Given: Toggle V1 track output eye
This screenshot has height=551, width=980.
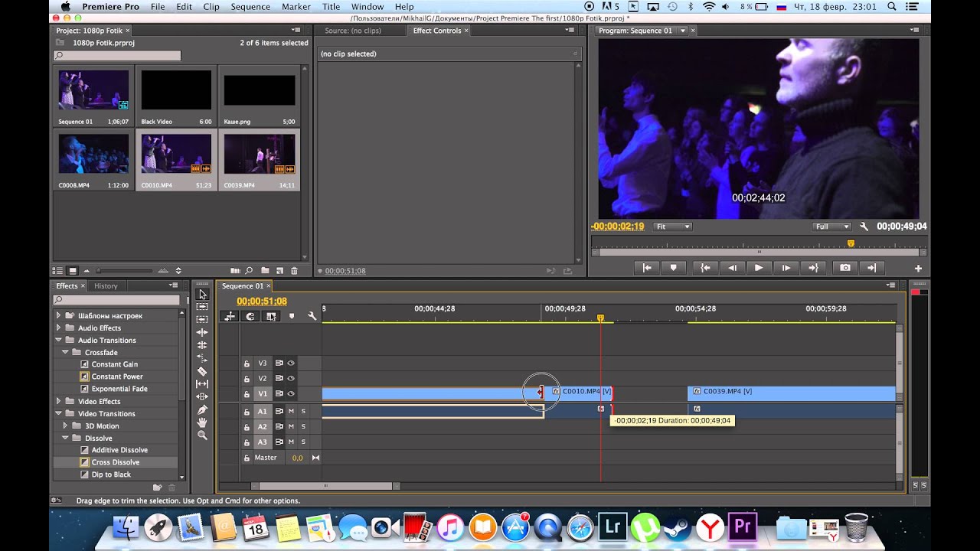Looking at the screenshot, I should coord(291,394).
